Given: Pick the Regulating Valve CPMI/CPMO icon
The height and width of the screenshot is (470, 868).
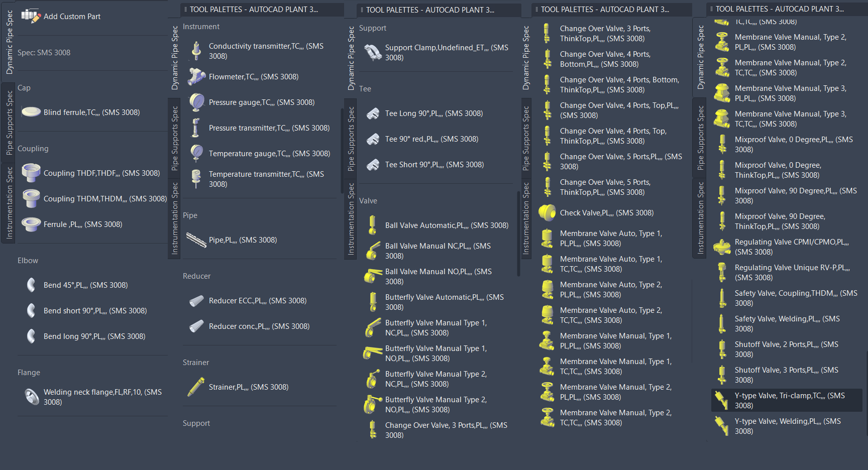Looking at the screenshot, I should point(722,247).
